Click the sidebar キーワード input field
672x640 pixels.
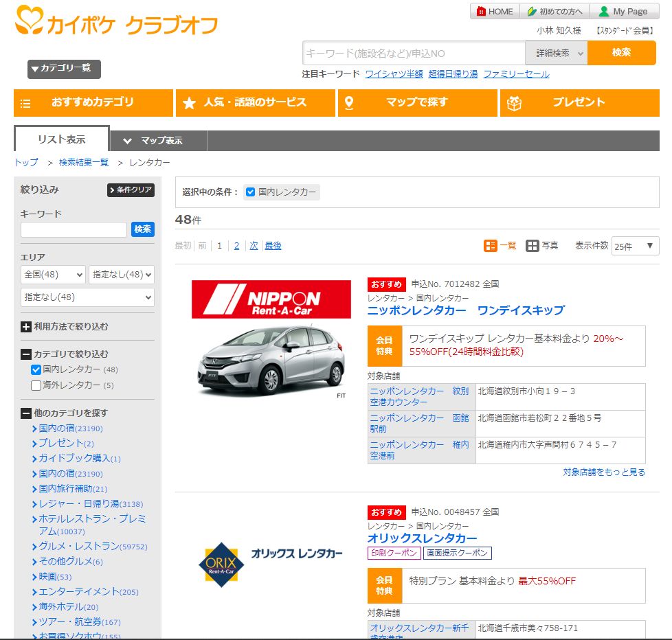74,229
